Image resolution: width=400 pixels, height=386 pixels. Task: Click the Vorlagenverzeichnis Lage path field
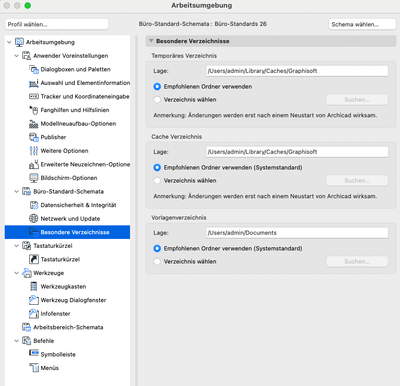(x=297, y=233)
